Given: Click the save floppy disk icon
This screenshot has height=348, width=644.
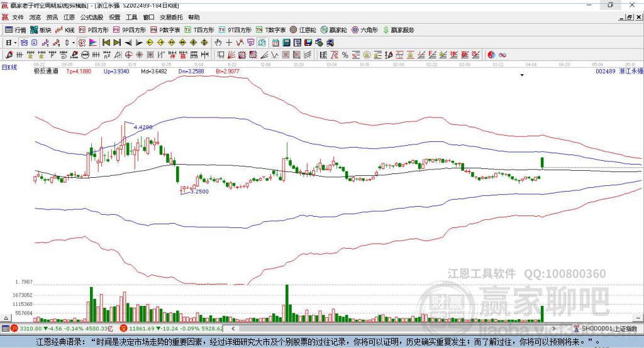Looking at the screenshot, I should click(x=308, y=43).
